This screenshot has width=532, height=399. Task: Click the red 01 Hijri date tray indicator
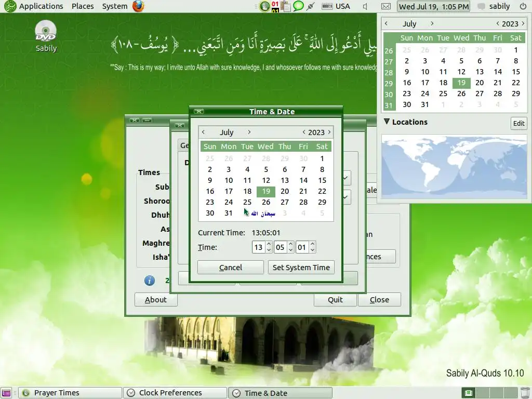point(275,6)
